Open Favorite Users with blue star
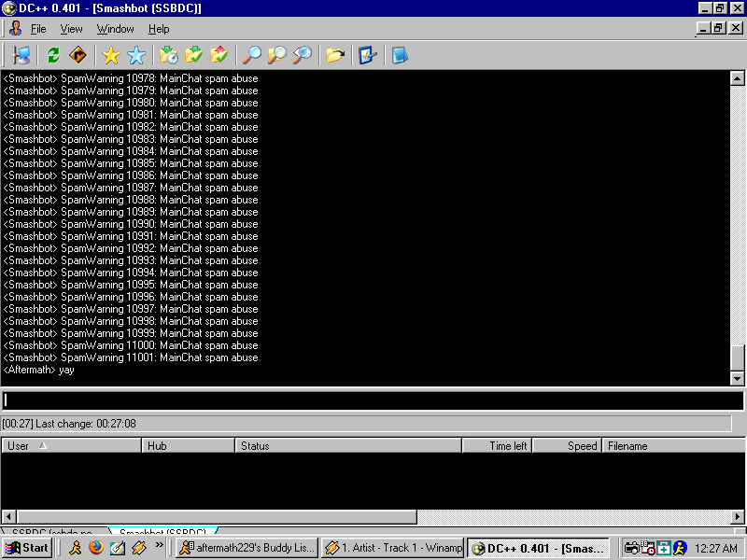747x560 pixels. coord(136,56)
